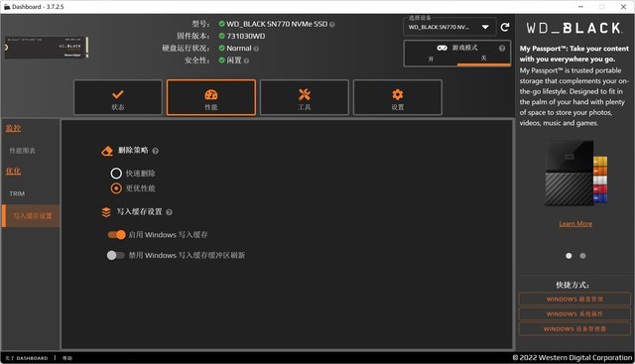Screen dimensions: 635x364
Task: Open 性能图表 in the sidebar
Action: 22,151
